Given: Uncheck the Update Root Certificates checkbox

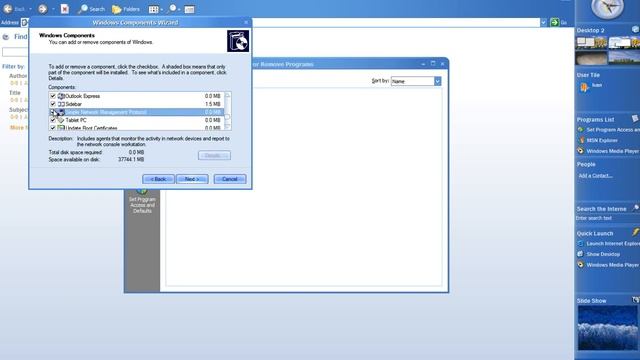Looking at the screenshot, I should coord(53,128).
